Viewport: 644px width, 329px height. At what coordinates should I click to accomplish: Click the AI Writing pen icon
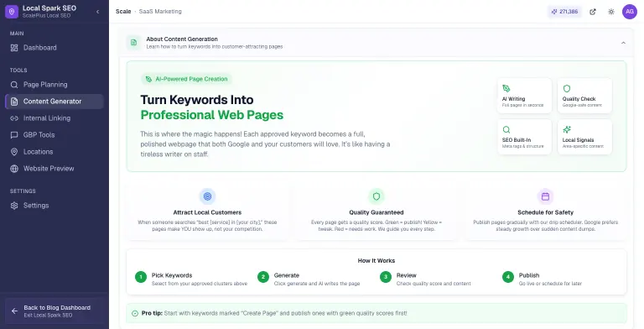point(506,88)
